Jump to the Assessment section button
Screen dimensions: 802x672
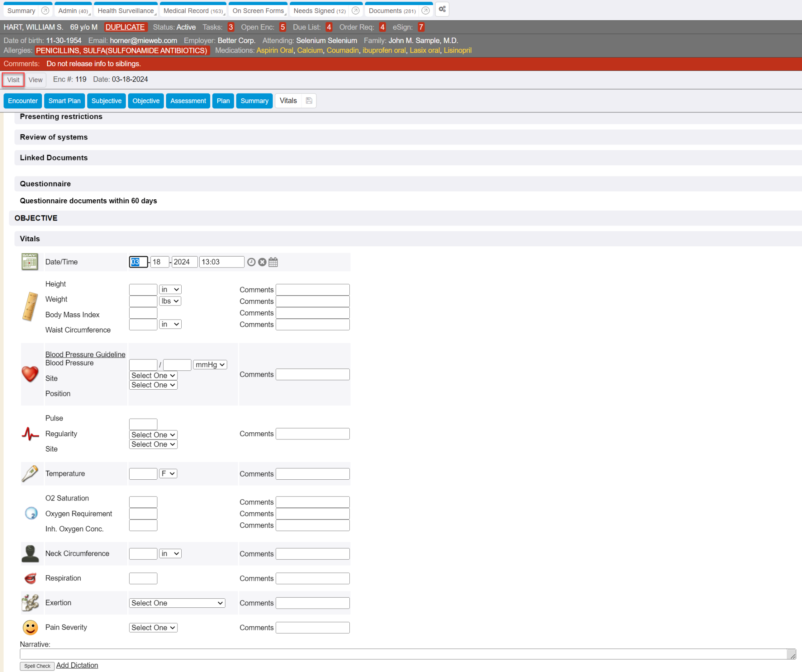click(x=188, y=101)
